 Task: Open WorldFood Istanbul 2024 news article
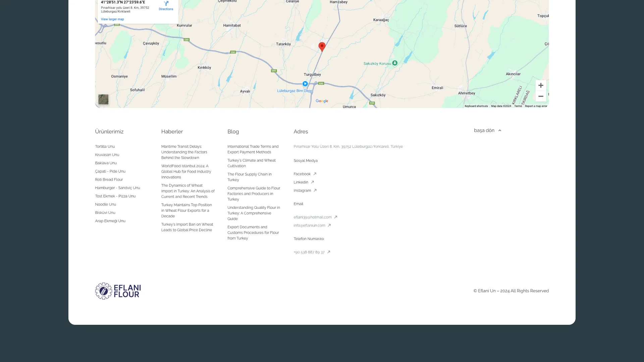186,172
